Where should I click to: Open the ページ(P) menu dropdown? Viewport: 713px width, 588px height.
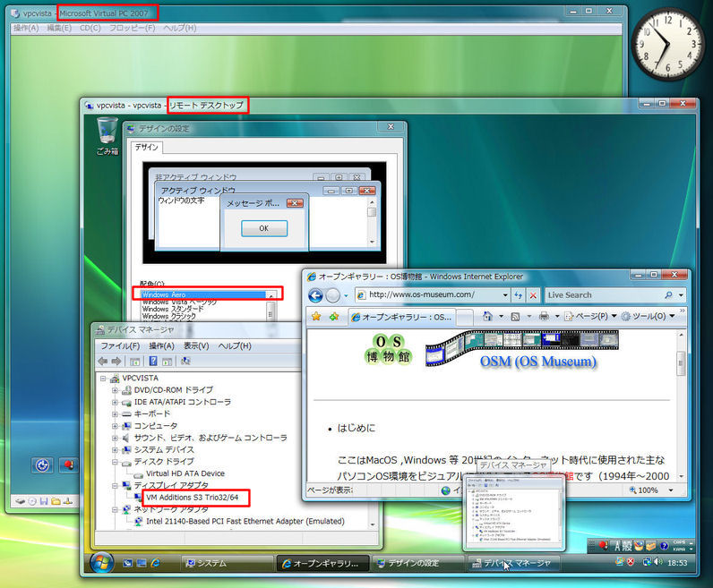(614, 316)
